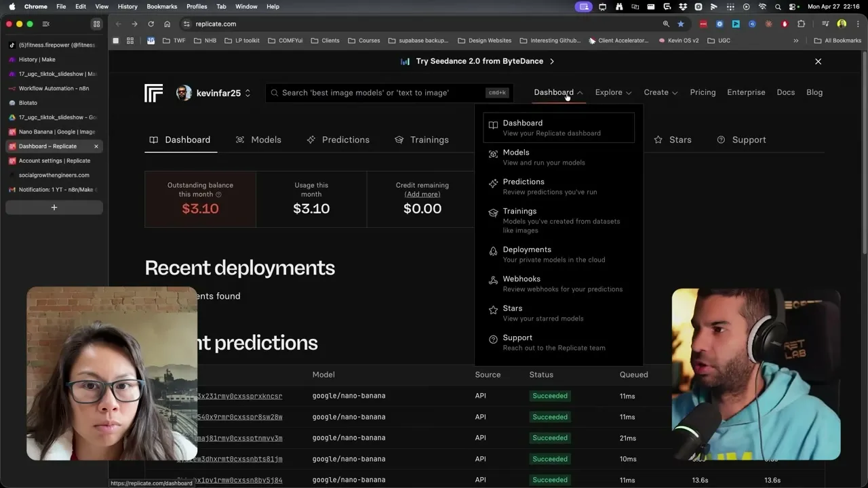Click the teal paper-plane extension icon

coord(736,24)
